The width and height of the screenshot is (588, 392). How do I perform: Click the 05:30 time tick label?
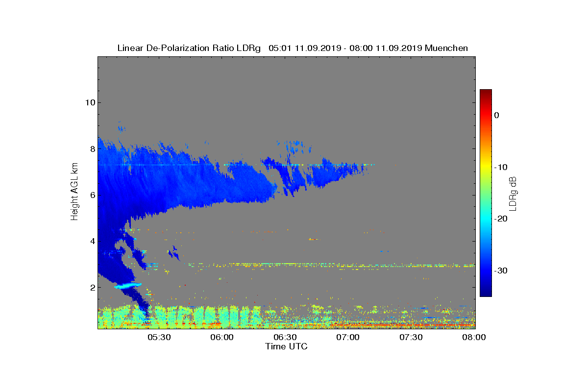coord(159,337)
